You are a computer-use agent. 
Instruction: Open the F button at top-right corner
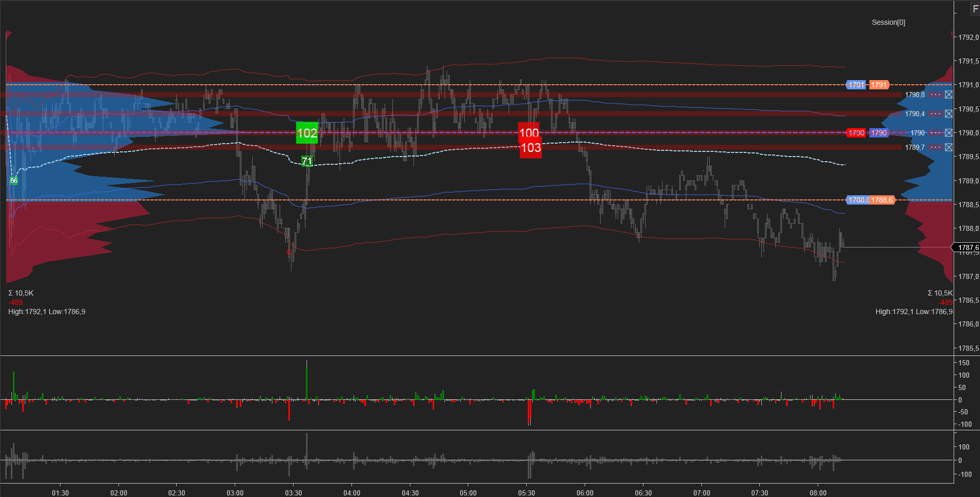tap(975, 9)
